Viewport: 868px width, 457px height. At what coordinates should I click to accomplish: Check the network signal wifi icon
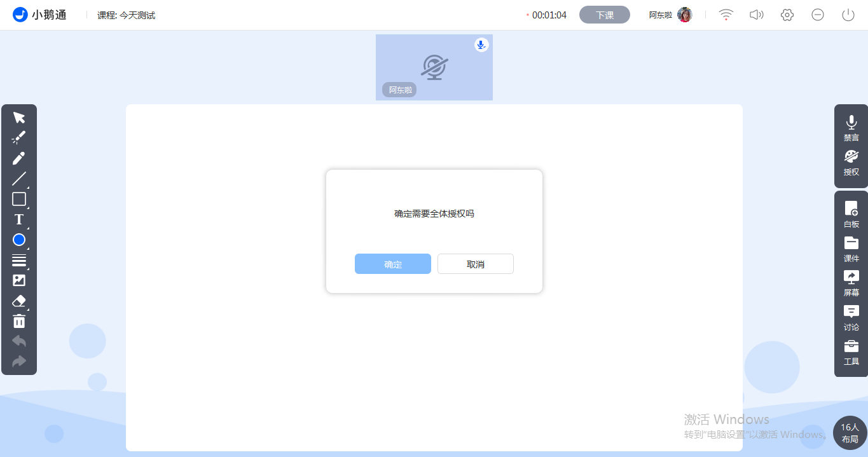pyautogui.click(x=726, y=15)
